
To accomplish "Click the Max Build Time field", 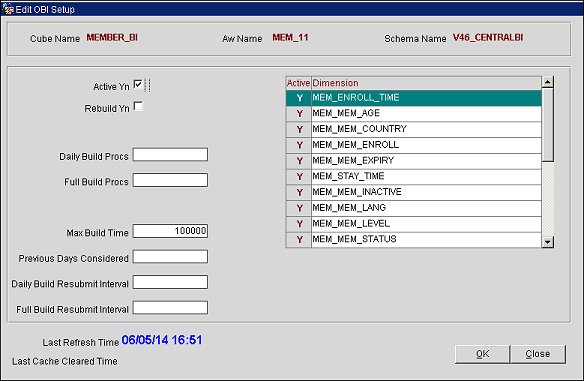I will click(170, 231).
